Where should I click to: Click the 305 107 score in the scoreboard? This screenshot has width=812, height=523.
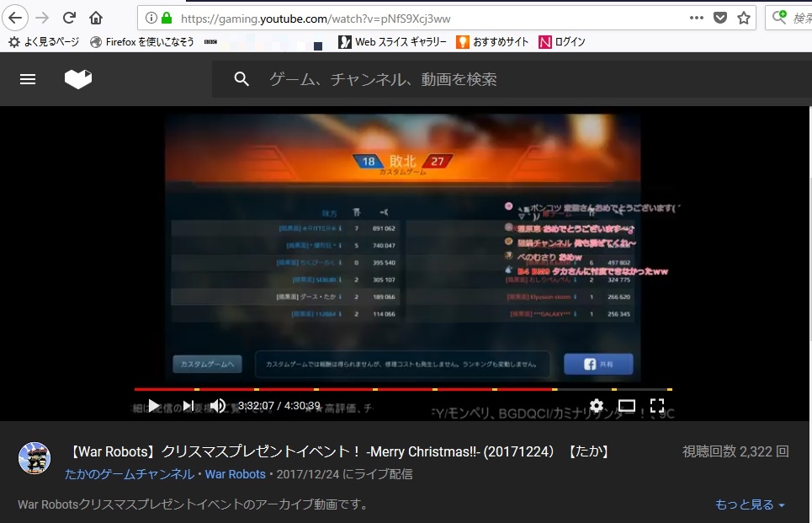click(384, 280)
